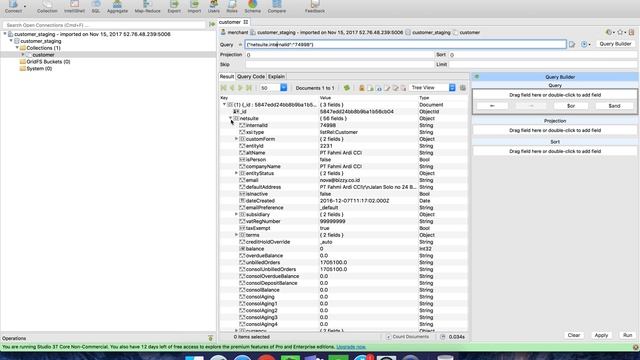Click the Run button

tap(627, 335)
